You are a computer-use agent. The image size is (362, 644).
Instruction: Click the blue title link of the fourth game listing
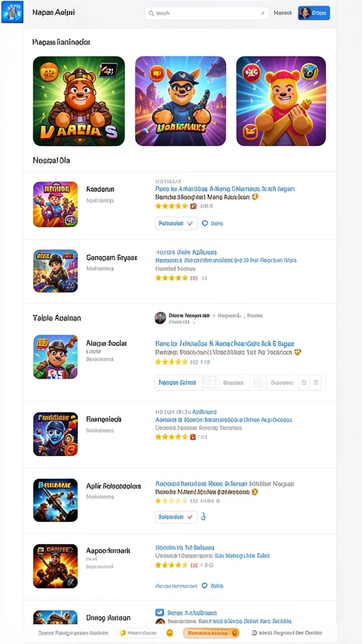(224, 419)
